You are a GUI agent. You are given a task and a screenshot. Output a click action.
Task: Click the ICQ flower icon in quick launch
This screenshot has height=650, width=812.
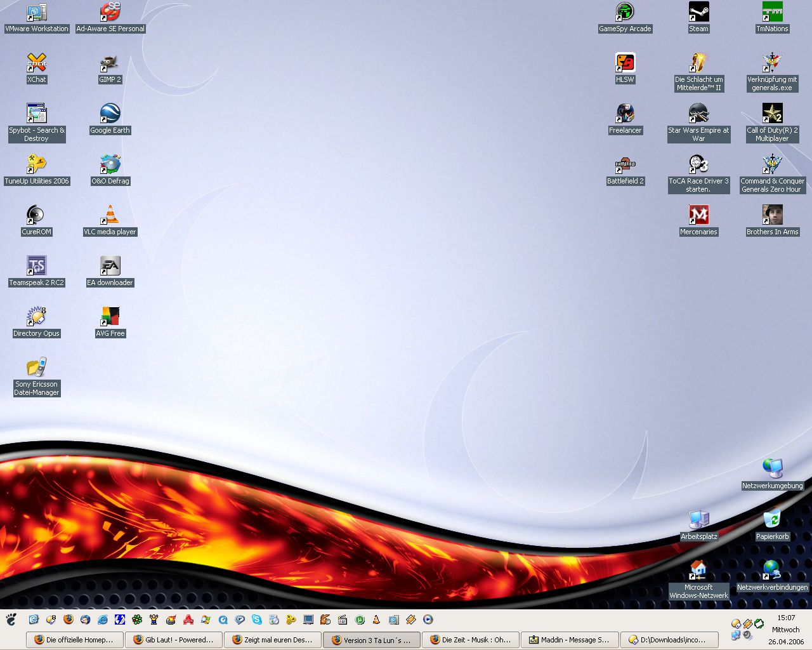click(136, 620)
